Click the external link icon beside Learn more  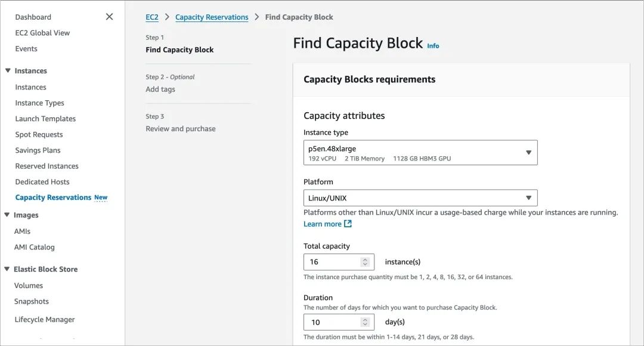pos(348,224)
